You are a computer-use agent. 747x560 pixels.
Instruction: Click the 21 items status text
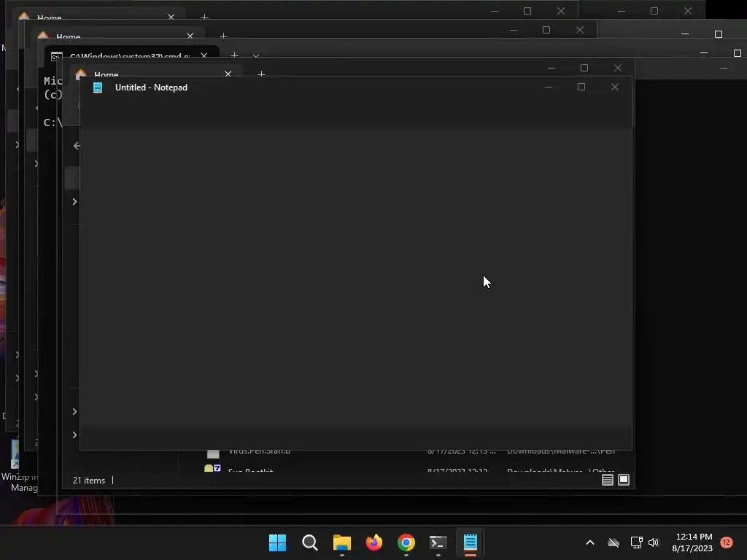pos(88,480)
